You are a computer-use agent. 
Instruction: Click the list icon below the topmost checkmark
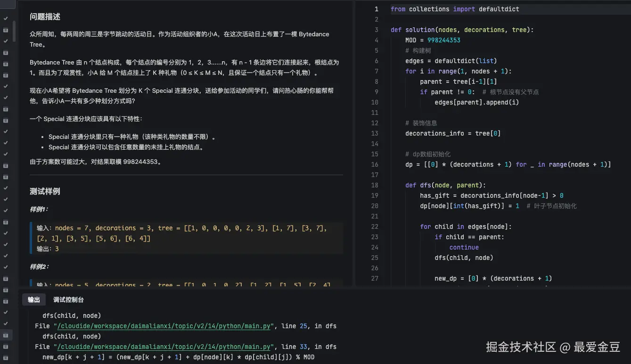(6, 30)
